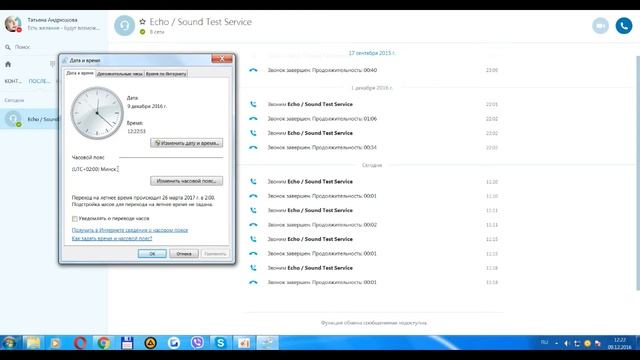Viewport: 640px width, 360px height.
Task: Click the volume speaker icon in the system tray
Action: [567, 344]
